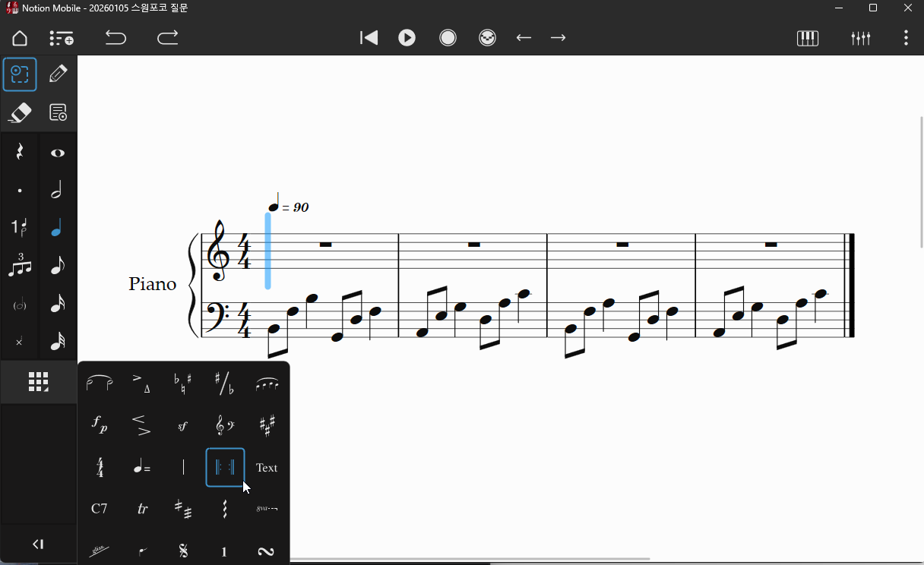Open the mixer panel
924x565 pixels.
coord(860,38)
